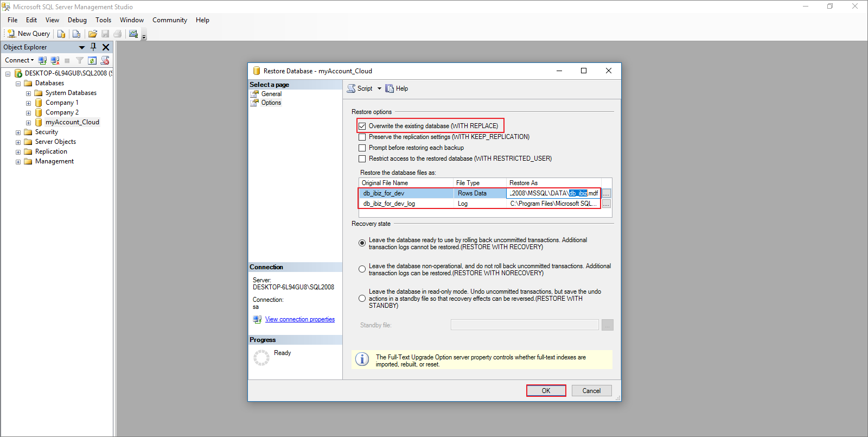Open the Debug menu
The height and width of the screenshot is (437, 868).
[x=77, y=20]
